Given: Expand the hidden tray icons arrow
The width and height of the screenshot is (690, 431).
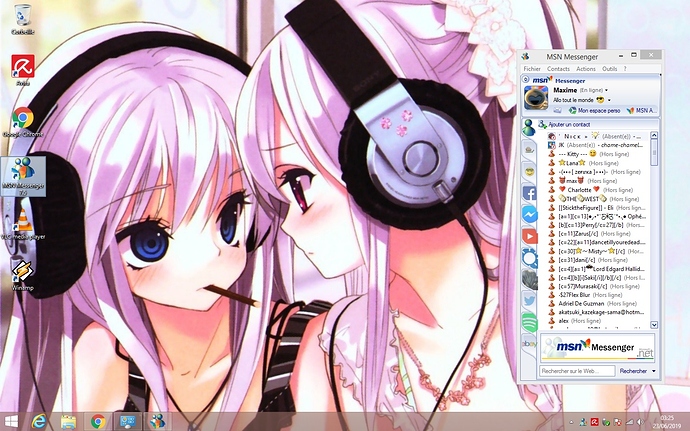Looking at the screenshot, I should pyautogui.click(x=572, y=423).
